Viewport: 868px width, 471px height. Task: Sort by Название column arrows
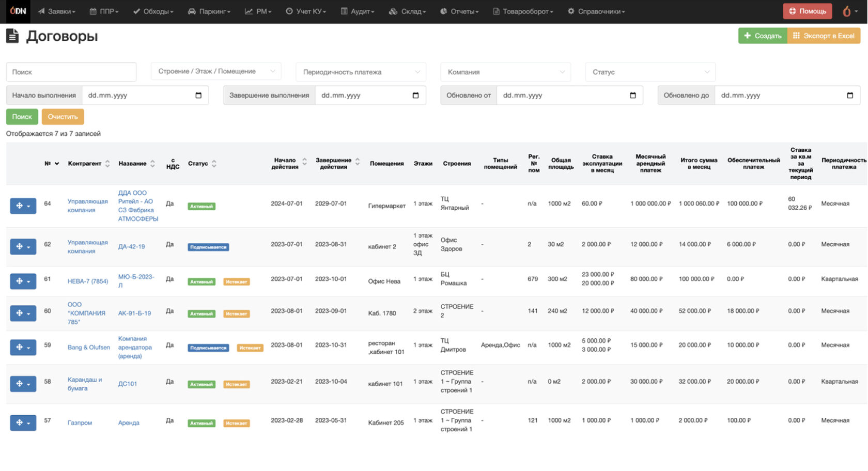152,164
